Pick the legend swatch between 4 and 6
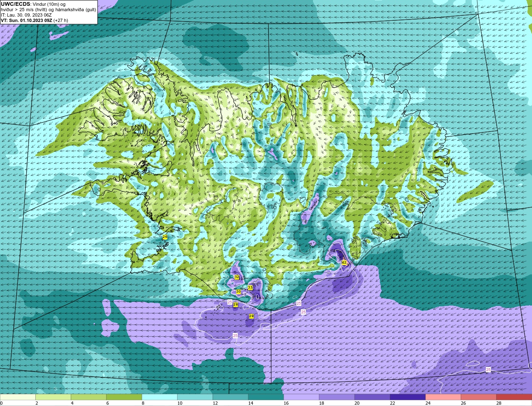The image size is (532, 406). [x=89, y=397]
